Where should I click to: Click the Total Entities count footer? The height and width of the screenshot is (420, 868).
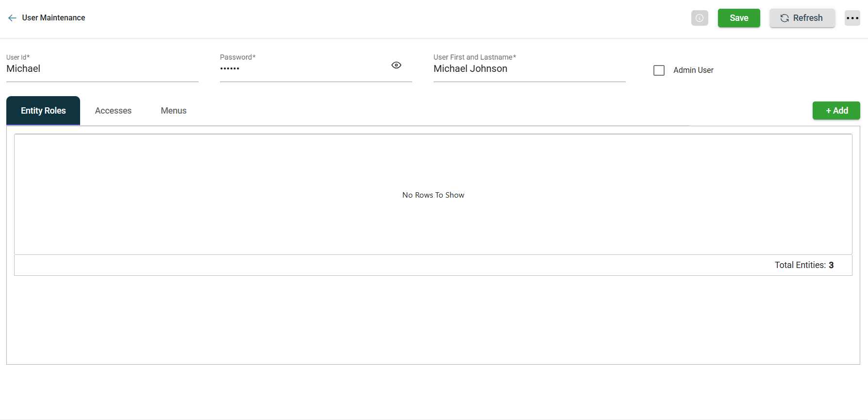tap(803, 265)
